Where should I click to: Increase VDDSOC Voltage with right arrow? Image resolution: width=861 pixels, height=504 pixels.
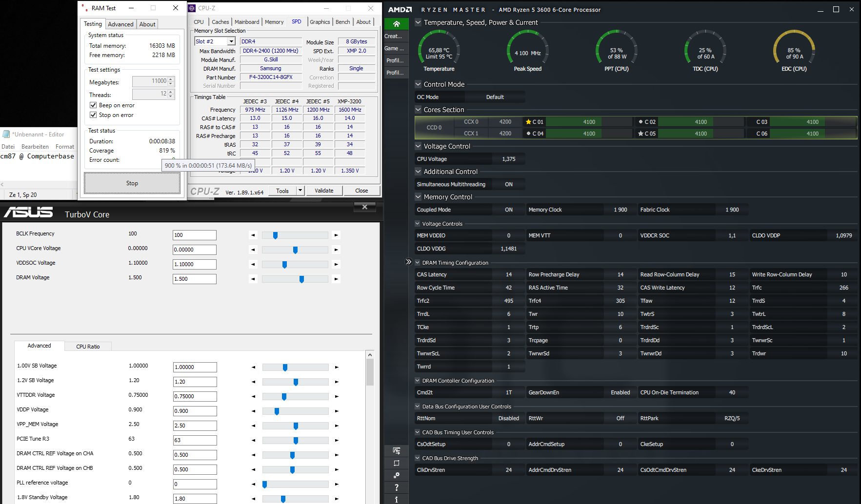click(336, 265)
